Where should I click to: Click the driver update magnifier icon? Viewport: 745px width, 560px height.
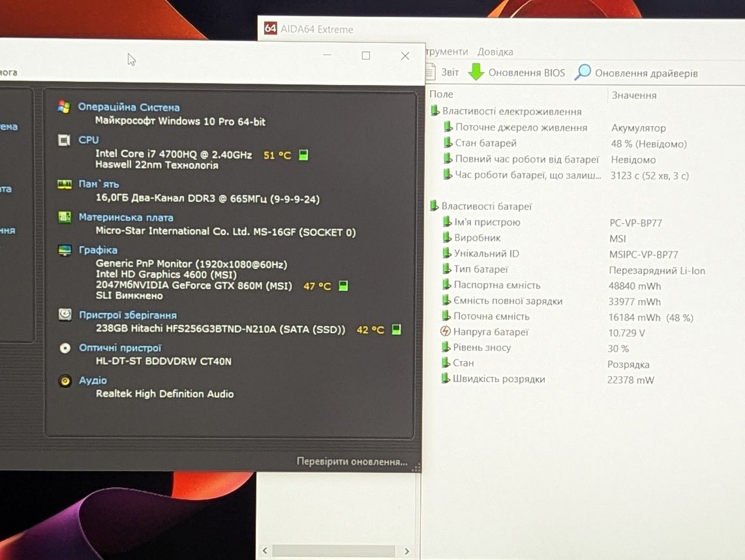(x=583, y=72)
